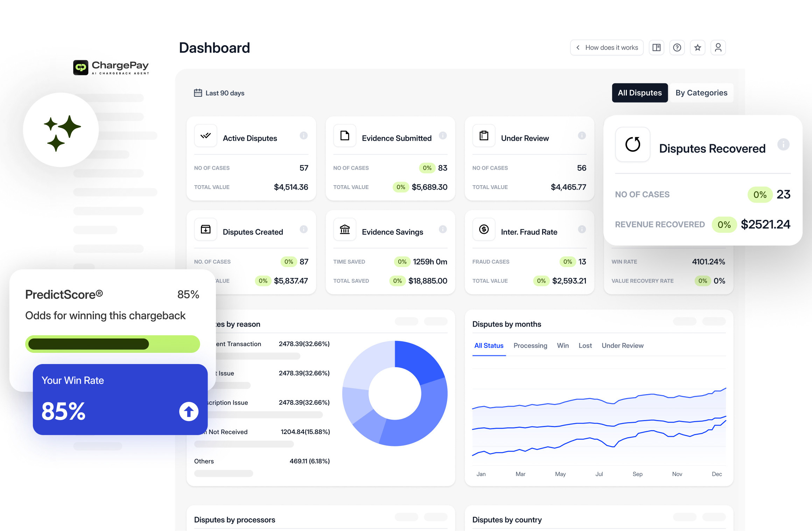Click the PredictScore progress bar

click(x=113, y=344)
